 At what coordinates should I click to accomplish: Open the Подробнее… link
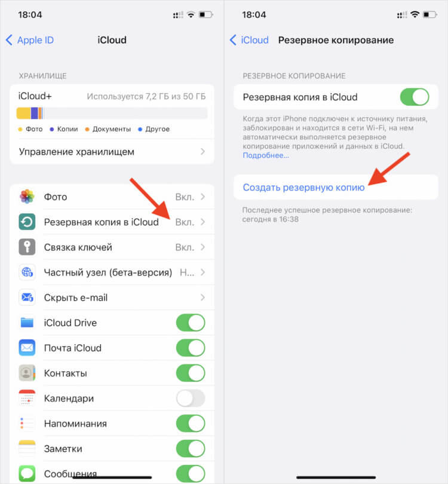click(x=266, y=155)
